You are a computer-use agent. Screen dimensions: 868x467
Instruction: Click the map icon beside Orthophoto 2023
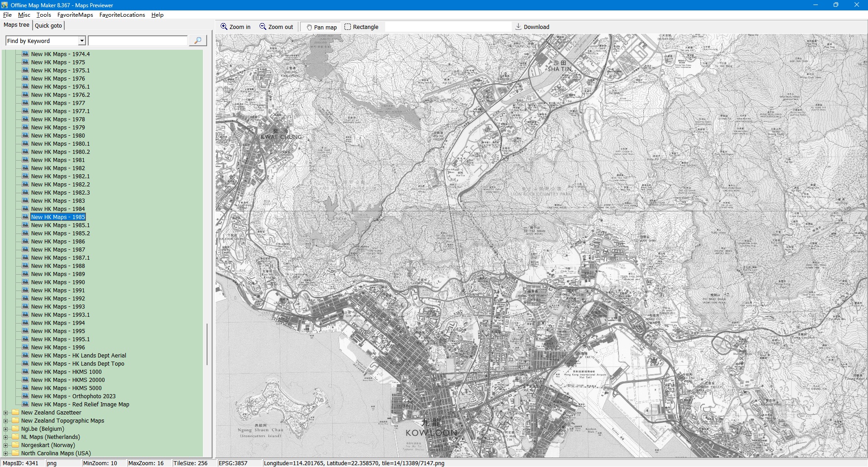pyautogui.click(x=25, y=396)
